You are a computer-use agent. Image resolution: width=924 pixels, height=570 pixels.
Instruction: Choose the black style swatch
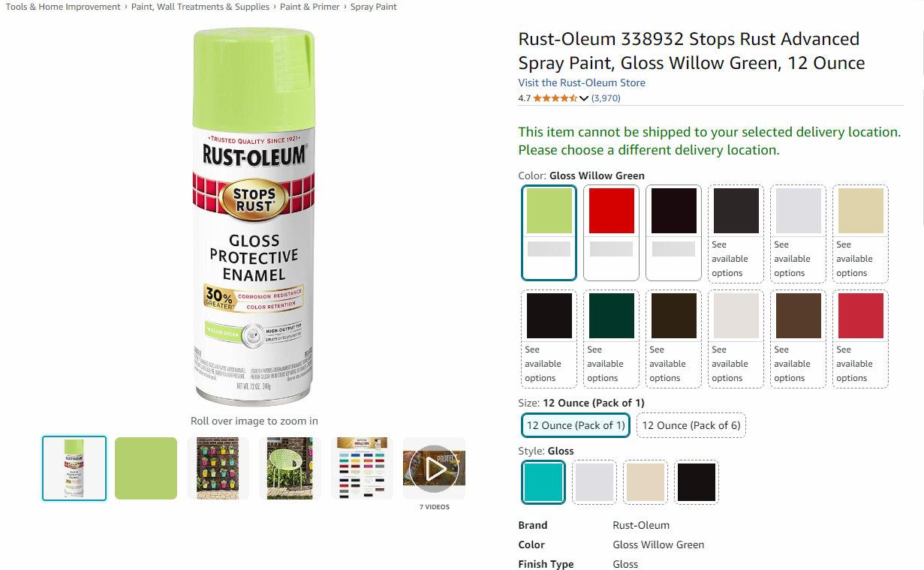pyautogui.click(x=697, y=482)
